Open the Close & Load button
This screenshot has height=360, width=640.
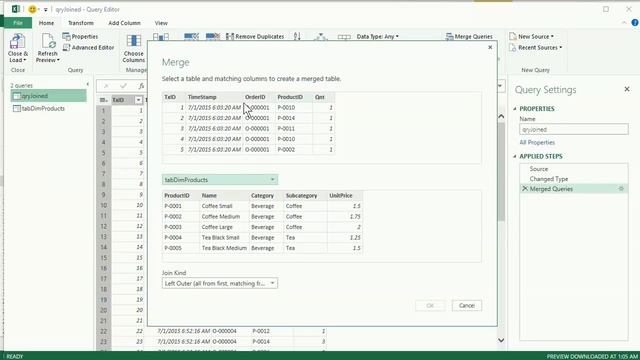[x=18, y=48]
